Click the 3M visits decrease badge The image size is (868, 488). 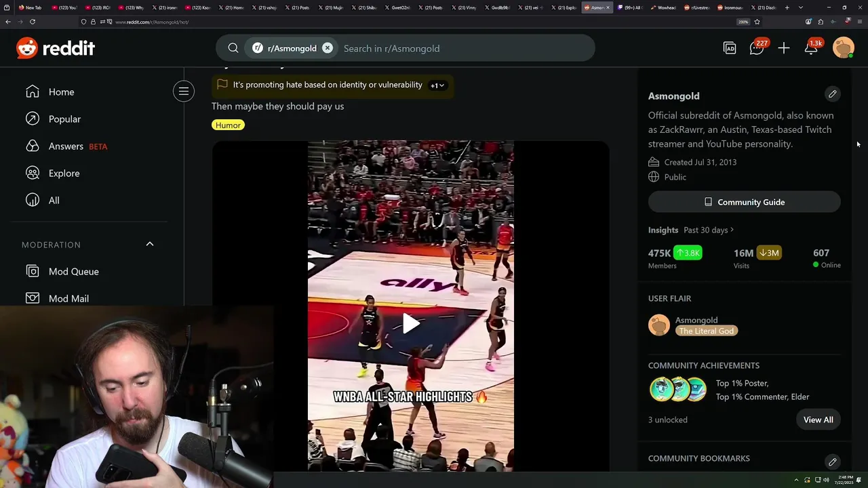click(769, 253)
